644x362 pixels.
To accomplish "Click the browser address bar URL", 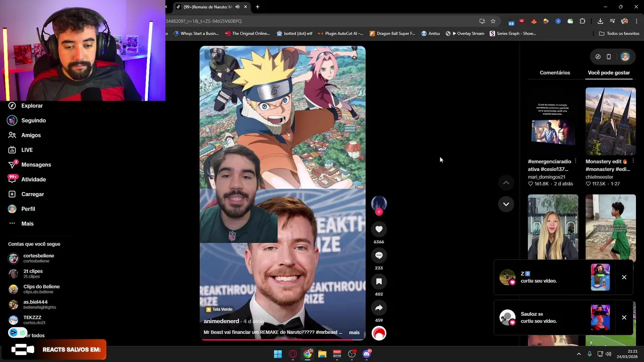I will click(204, 21).
